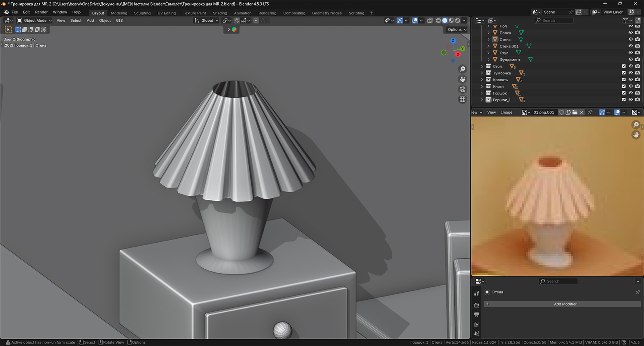Open the Render properties tab

coord(477,305)
